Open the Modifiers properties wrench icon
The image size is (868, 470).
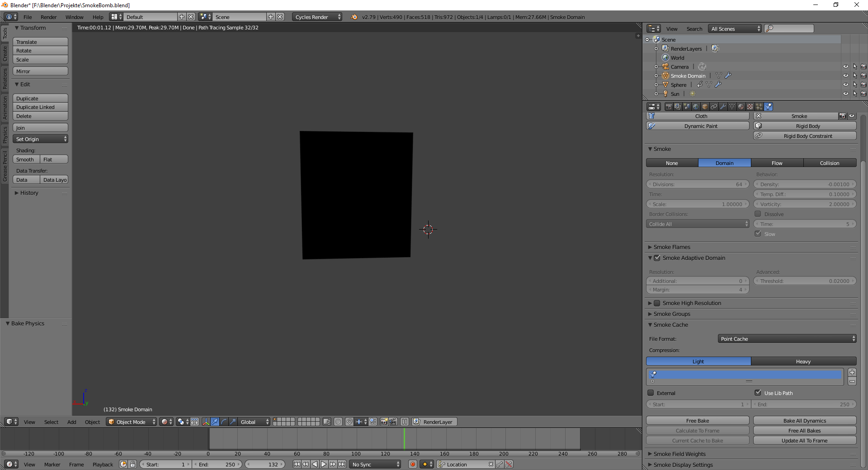723,107
